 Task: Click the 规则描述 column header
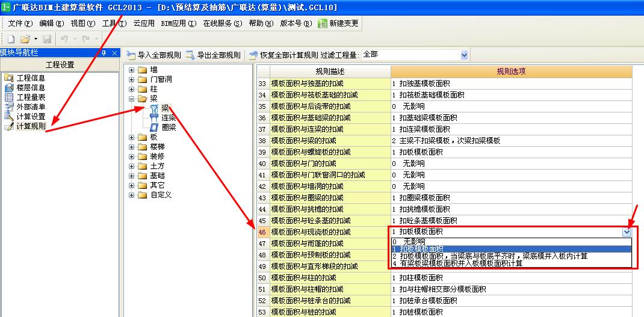(330, 72)
